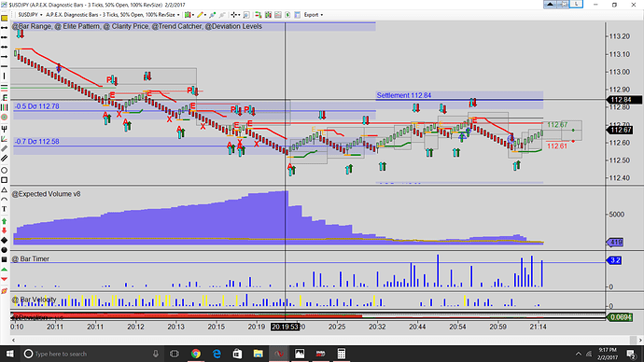Select the text annotation tool
Viewport: 644px width, 362px height.
click(x=4, y=209)
